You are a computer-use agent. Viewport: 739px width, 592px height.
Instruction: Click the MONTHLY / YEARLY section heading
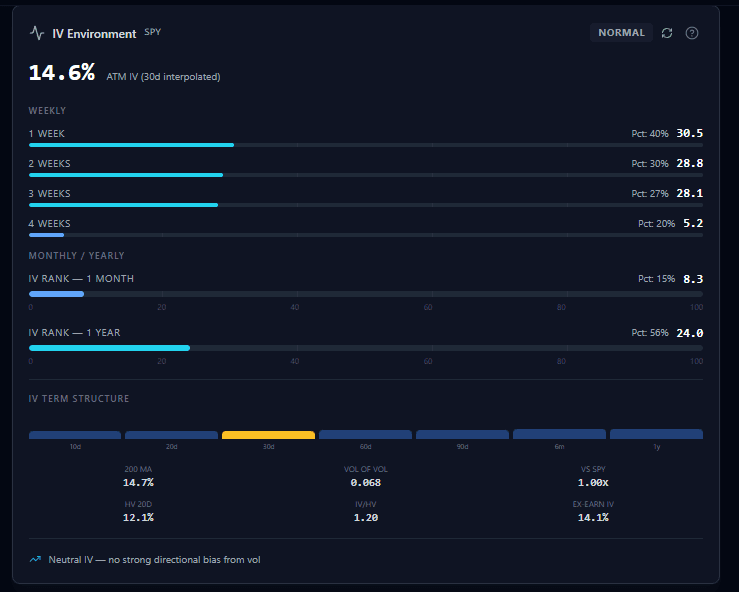point(76,255)
